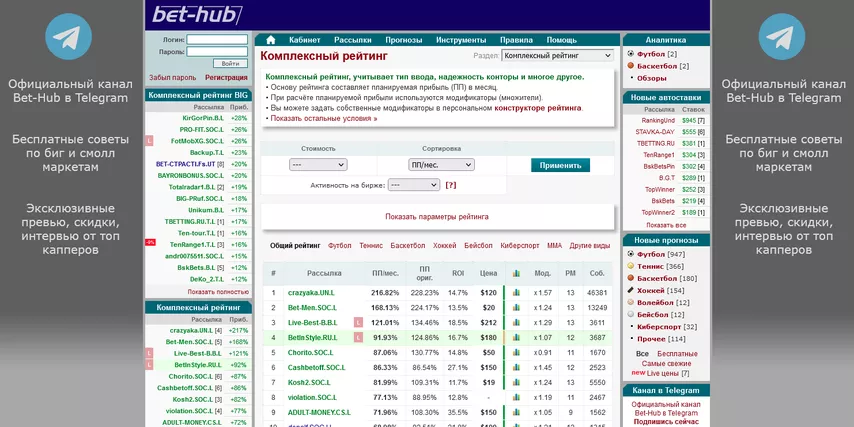Open chart icon in crazyaka.UN.L table row
The height and width of the screenshot is (427, 854).
pos(516,292)
